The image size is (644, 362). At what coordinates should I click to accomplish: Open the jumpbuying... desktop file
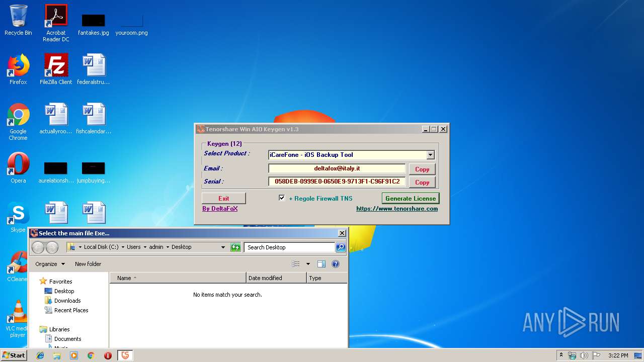(94, 172)
